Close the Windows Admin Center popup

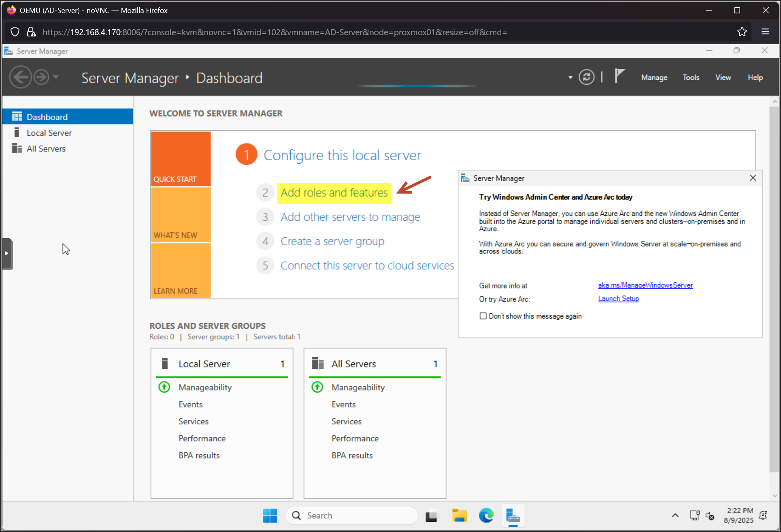pyautogui.click(x=753, y=178)
